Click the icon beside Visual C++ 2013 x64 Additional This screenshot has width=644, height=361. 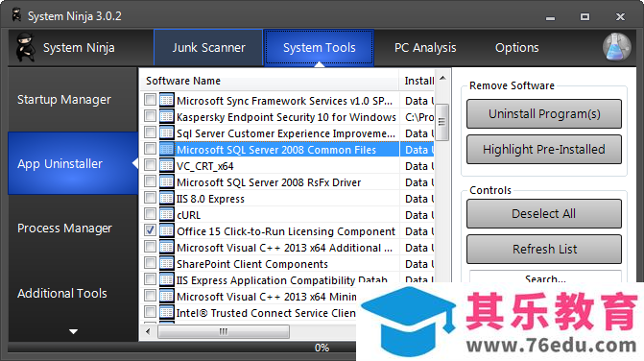click(x=166, y=248)
